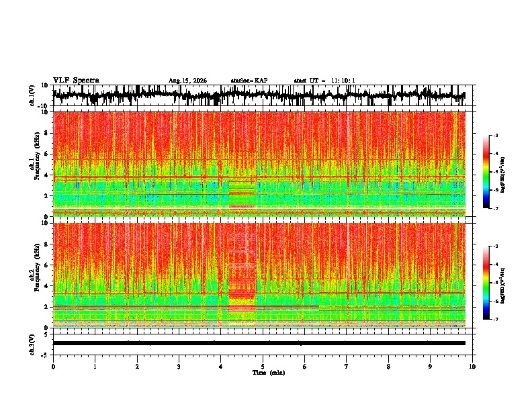Click the VLF Spectra title text
The image size is (532, 411).
coord(76,81)
